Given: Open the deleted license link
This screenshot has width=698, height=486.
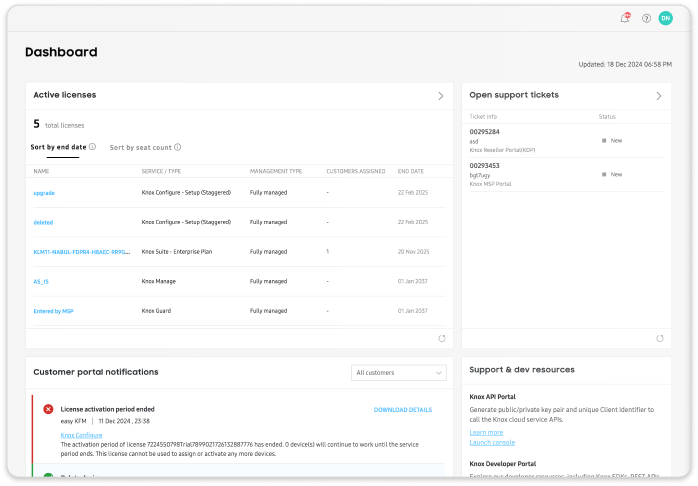Looking at the screenshot, I should click(x=43, y=223).
